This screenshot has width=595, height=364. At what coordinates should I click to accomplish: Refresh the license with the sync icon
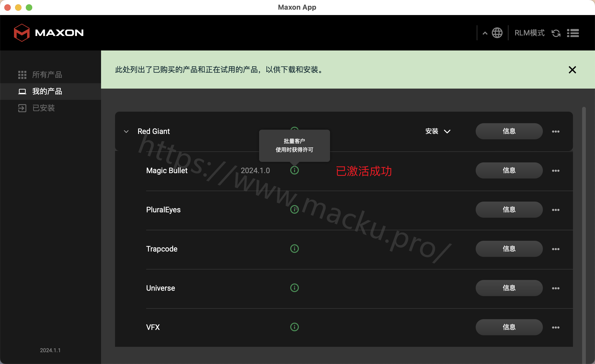click(x=556, y=33)
